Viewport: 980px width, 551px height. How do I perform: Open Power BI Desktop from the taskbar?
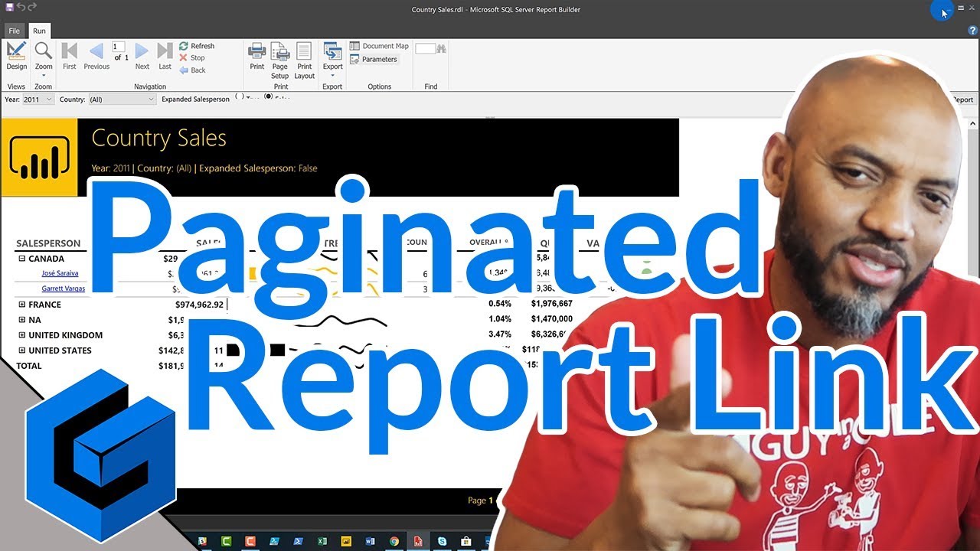[x=346, y=542]
